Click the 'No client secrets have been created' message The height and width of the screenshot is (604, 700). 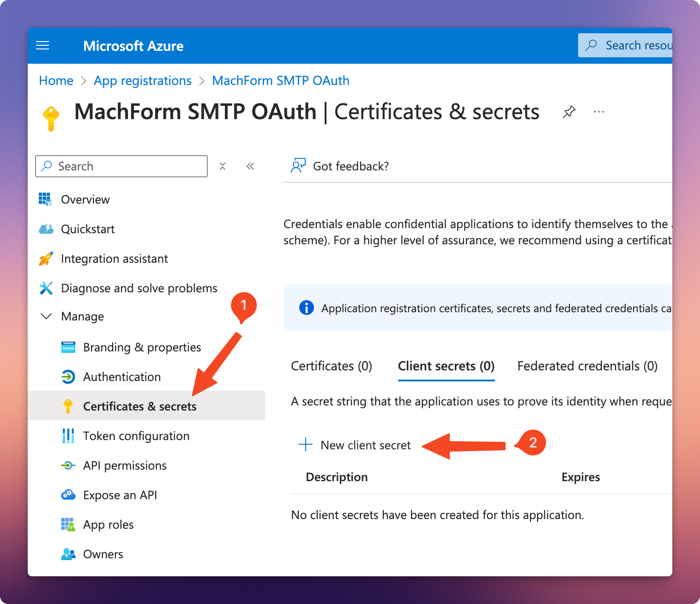point(437,515)
